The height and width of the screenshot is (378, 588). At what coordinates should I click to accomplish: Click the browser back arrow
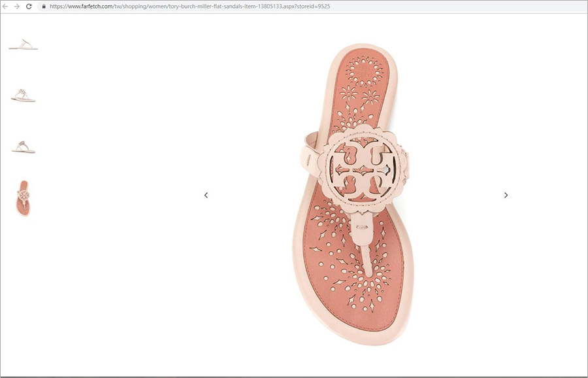pos(5,7)
